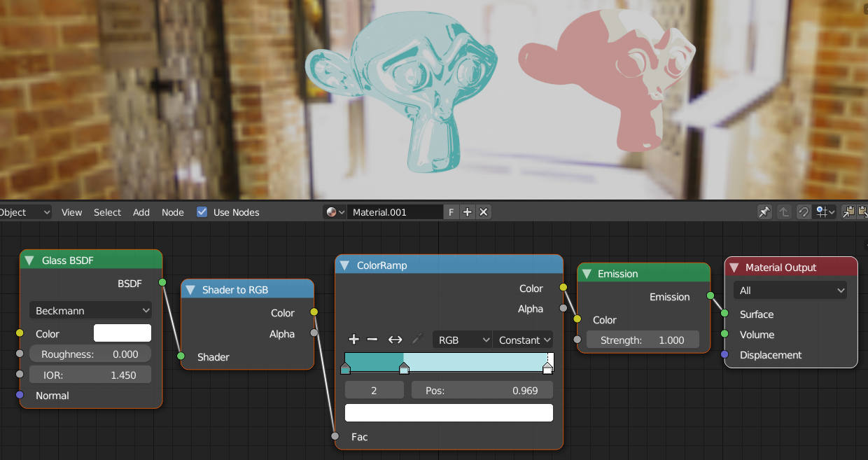Image resolution: width=868 pixels, height=460 pixels.
Task: Click the ColorRamp Pos value field
Action: point(482,390)
